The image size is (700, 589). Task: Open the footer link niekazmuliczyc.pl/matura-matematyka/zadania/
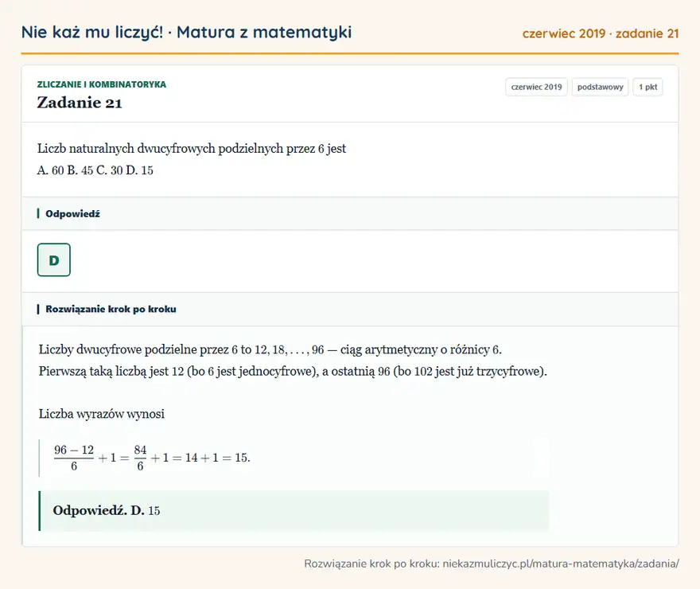[x=561, y=564]
